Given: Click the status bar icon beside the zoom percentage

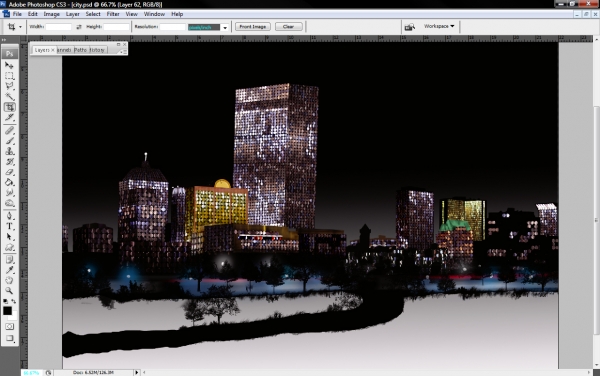Looking at the screenshot, I should (x=48, y=373).
